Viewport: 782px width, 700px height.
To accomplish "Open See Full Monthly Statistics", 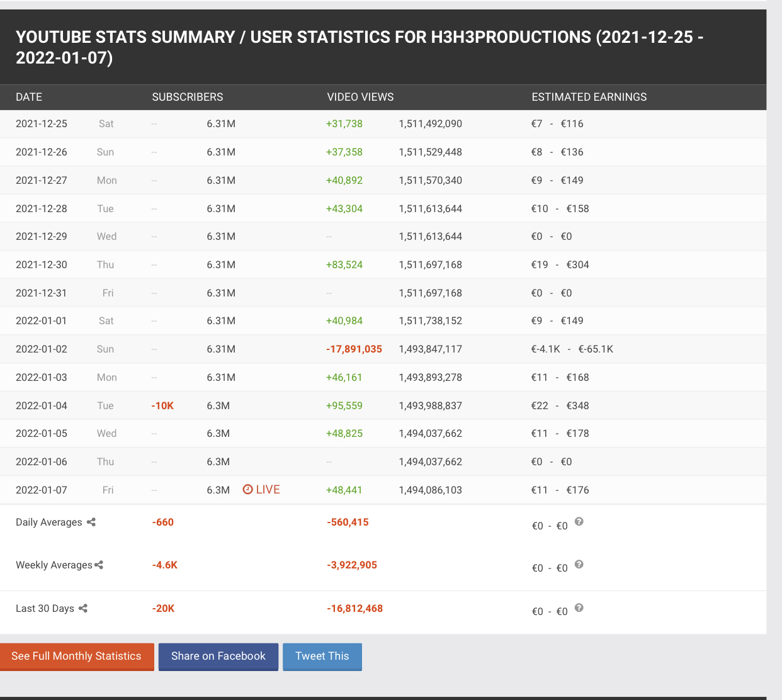I will point(77,657).
